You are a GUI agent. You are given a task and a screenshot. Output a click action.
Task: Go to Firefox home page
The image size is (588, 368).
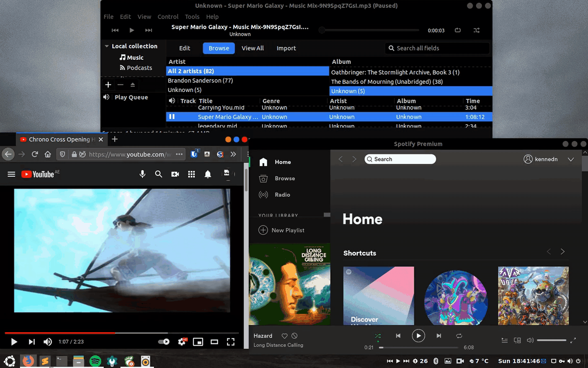[47, 154]
